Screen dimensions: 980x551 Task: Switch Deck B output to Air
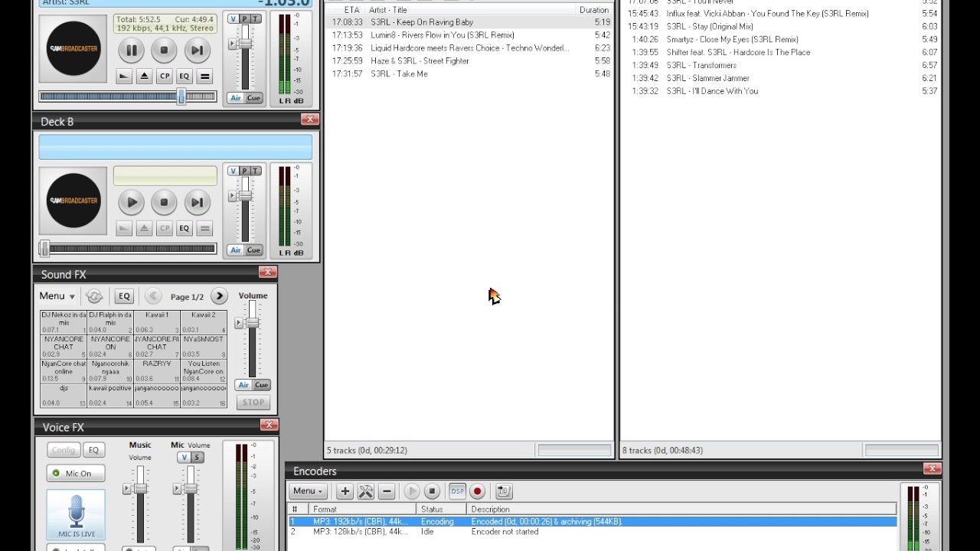pyautogui.click(x=236, y=250)
